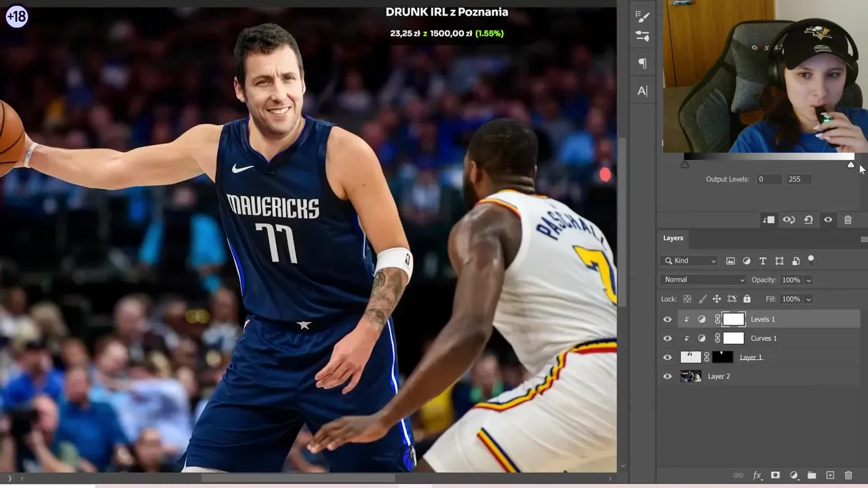Click the white output levels slider handle
This screenshot has height=488, width=868.
tap(851, 165)
